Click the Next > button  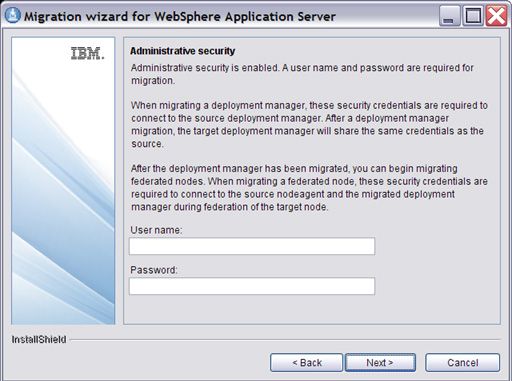click(x=380, y=362)
